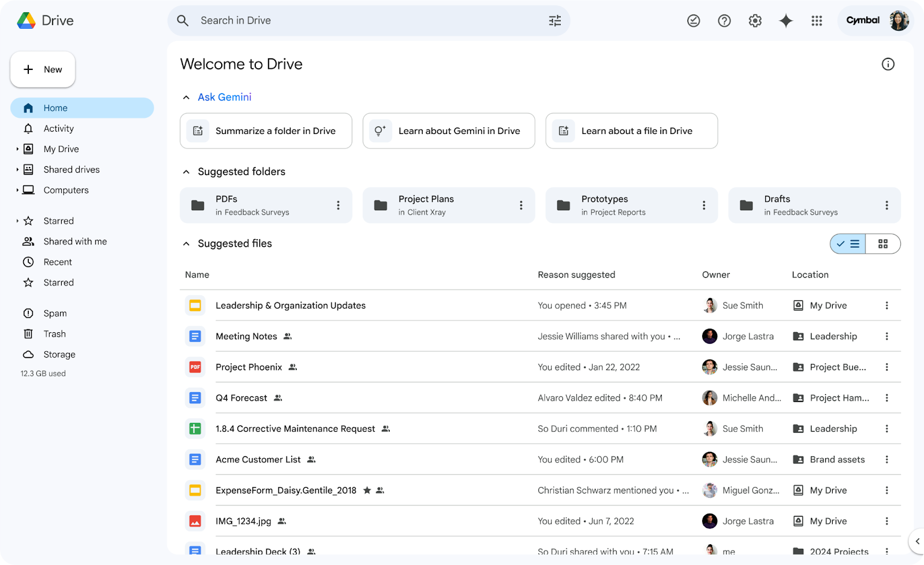Open Drive settings gear
This screenshot has width=924, height=565.
coord(754,20)
